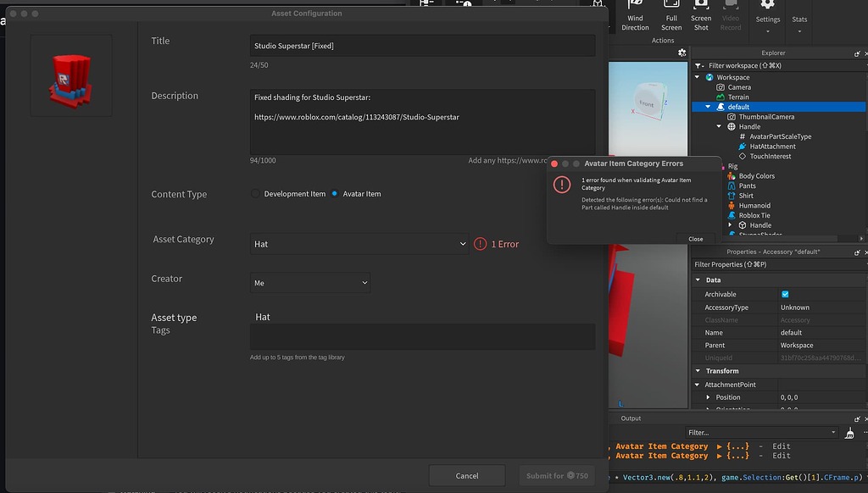Open the Asset Category Hat dropdown

pos(359,243)
